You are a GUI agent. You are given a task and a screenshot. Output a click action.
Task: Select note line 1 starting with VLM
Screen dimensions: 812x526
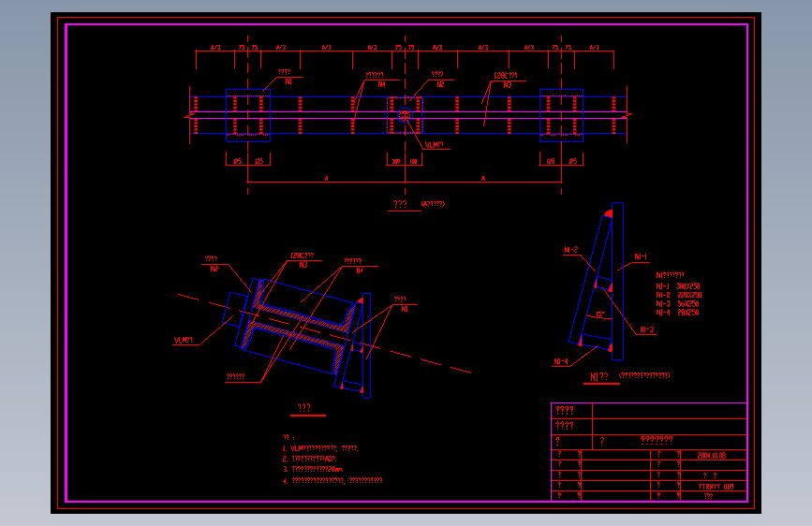(x=320, y=448)
